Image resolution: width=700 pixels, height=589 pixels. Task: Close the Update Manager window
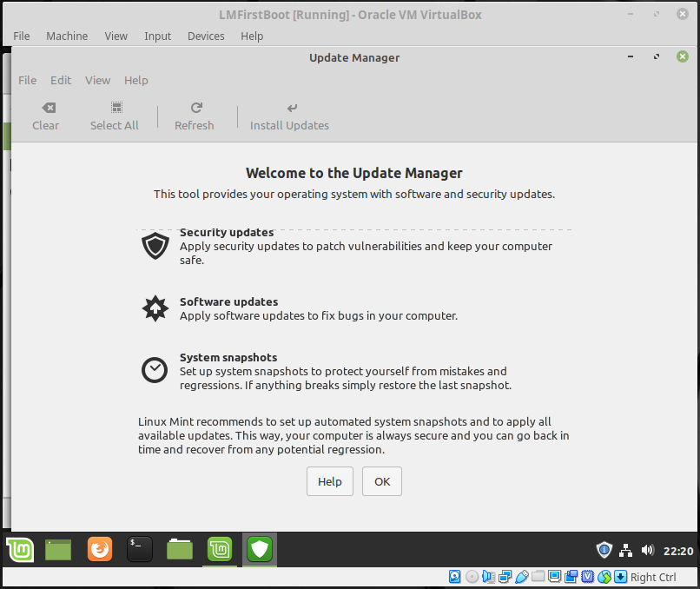coord(682,56)
